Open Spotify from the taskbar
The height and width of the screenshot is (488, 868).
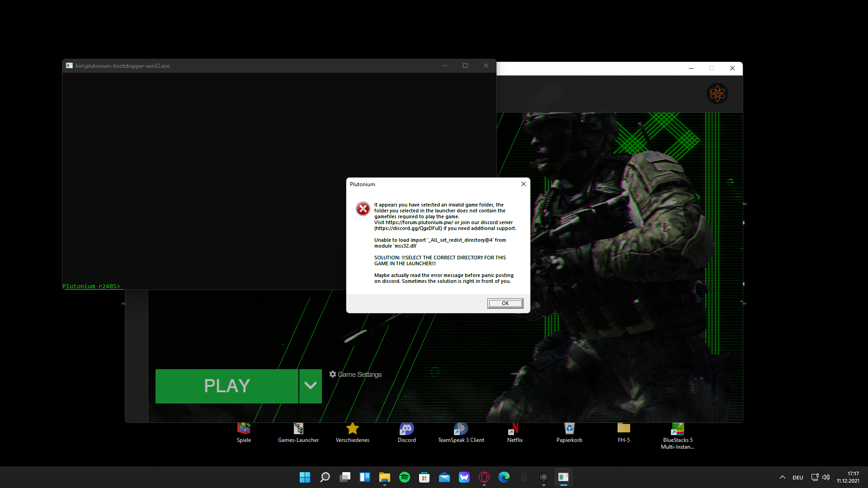405,477
